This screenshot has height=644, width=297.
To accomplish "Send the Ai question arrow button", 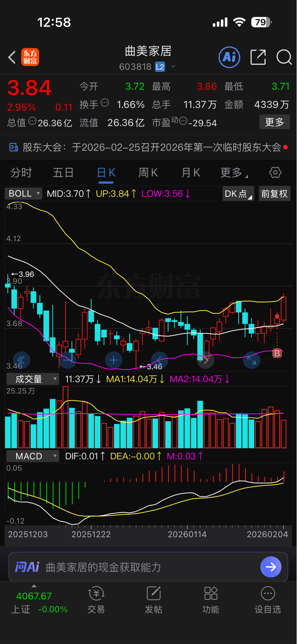I will [x=271, y=567].
